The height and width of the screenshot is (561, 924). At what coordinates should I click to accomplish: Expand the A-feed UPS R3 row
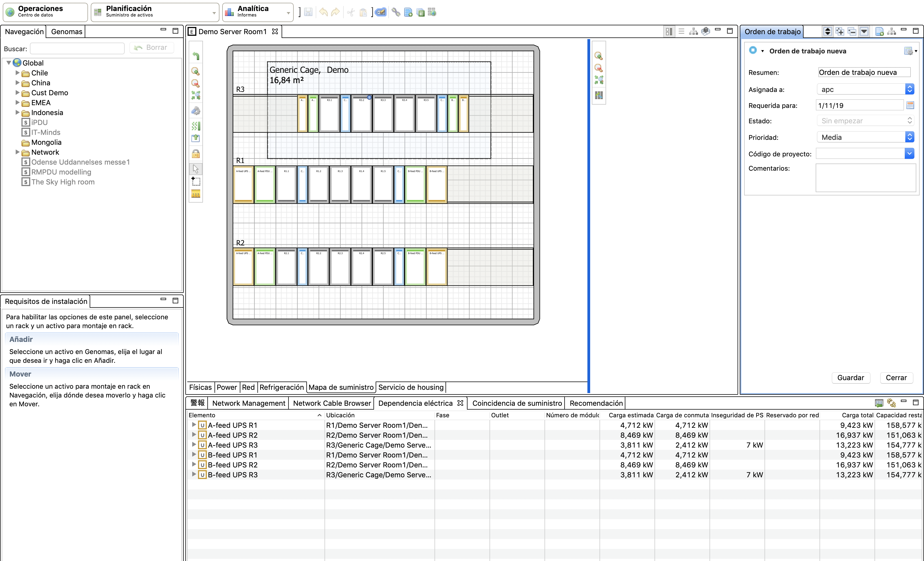click(x=194, y=445)
